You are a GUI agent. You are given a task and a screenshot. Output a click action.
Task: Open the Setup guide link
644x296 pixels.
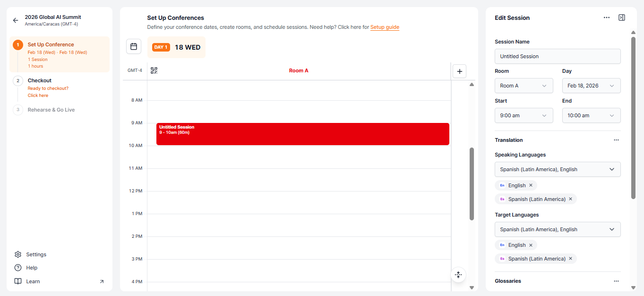point(385,27)
